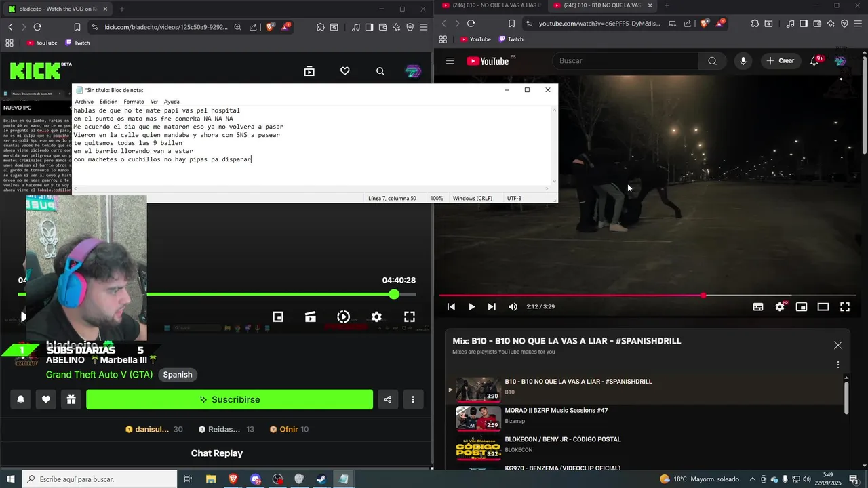Select MORAD BZRP Music Sessions #47 thumbnail
The width and height of the screenshot is (868, 488).
pyautogui.click(x=478, y=418)
